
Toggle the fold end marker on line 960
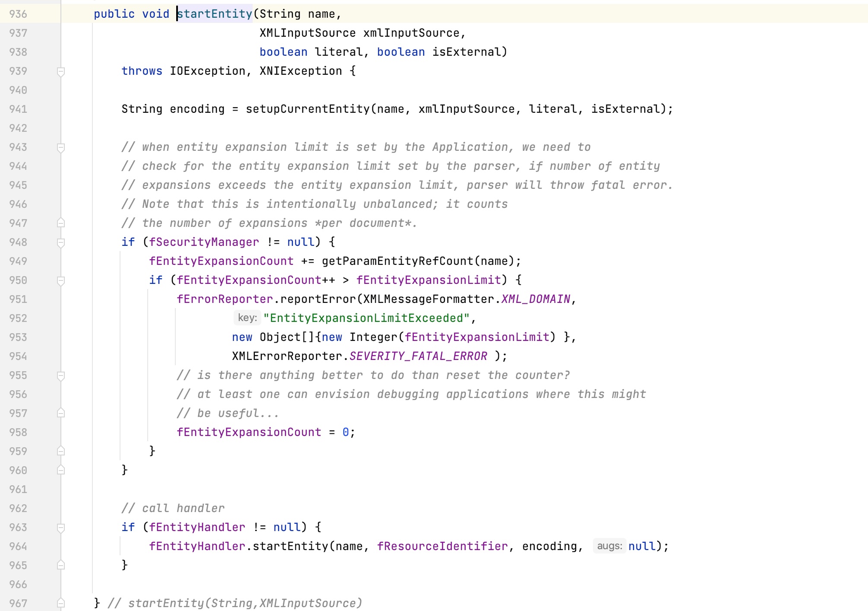coord(61,470)
